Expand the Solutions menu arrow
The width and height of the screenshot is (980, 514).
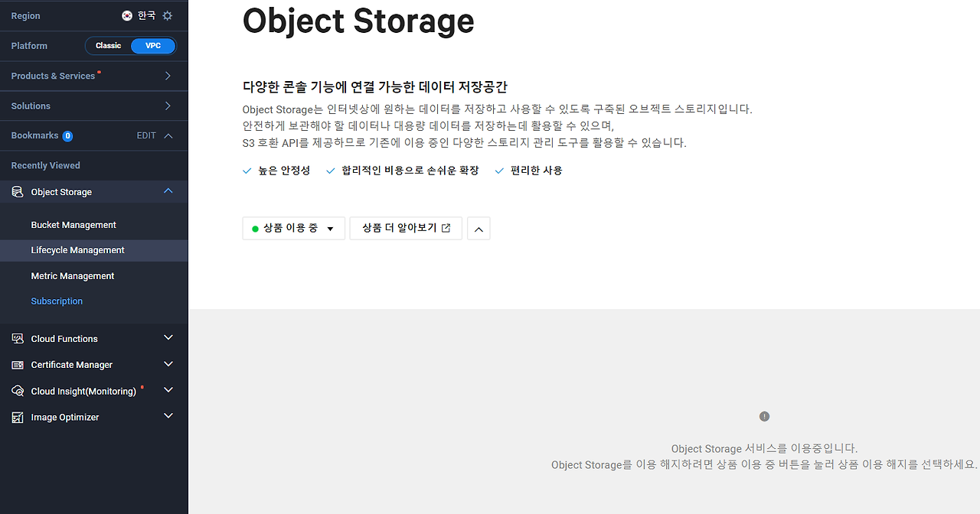tap(168, 106)
